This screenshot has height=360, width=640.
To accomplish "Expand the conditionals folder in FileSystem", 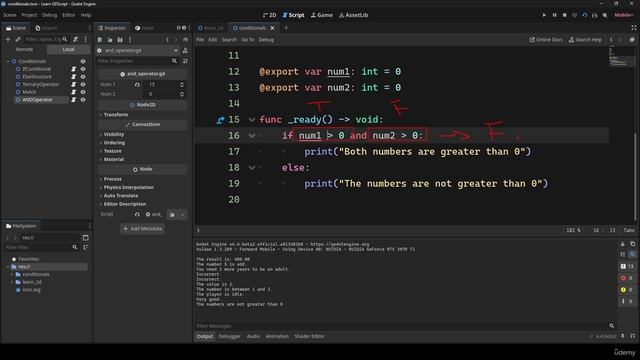I will pos(12,274).
